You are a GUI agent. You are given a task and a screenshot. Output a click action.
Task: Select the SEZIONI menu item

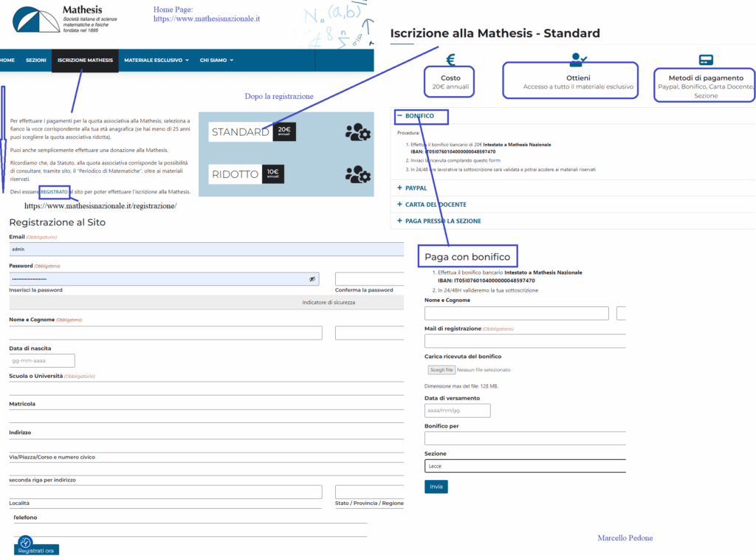[36, 60]
